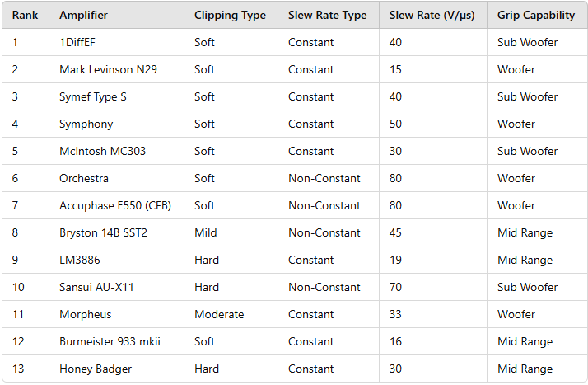Select the 1DiffEF amplifier cell
Screen dimensions: 588x385
116,42
